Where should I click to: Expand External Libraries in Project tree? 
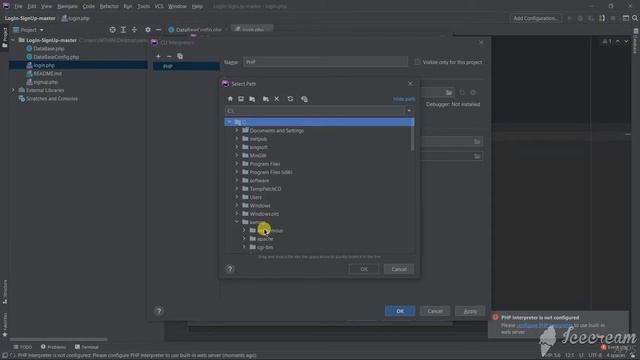pos(13,90)
